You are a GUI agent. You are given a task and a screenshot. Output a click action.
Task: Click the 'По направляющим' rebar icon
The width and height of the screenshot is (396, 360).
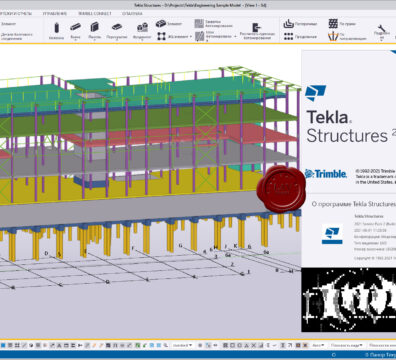click(333, 36)
